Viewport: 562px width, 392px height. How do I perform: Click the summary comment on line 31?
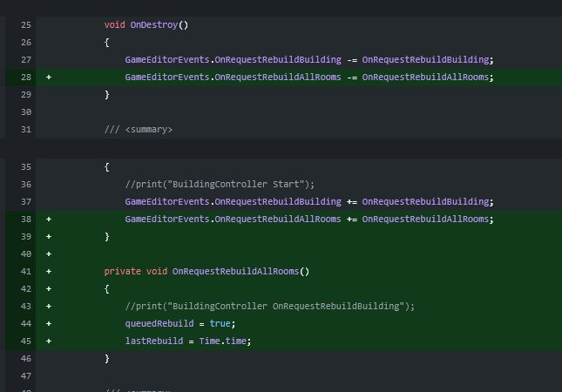click(x=139, y=130)
